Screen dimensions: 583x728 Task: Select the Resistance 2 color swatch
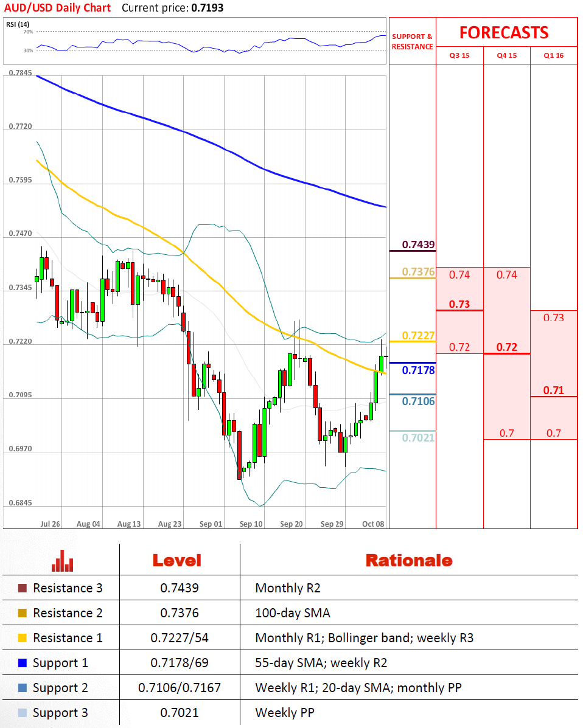pyautogui.click(x=23, y=613)
